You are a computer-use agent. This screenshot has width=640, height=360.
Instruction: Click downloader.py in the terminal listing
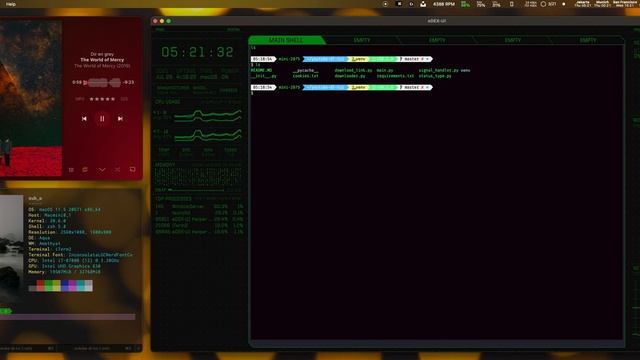click(350, 76)
